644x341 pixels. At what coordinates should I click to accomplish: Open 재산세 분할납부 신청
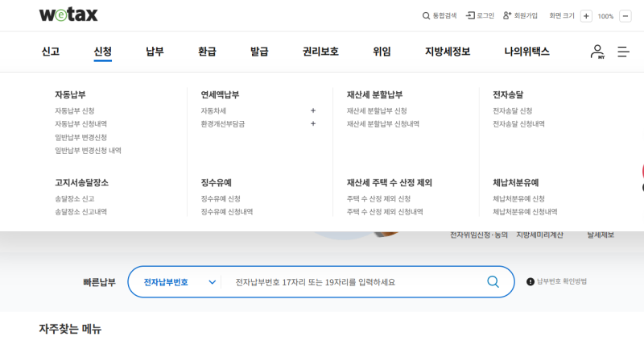coord(377,111)
